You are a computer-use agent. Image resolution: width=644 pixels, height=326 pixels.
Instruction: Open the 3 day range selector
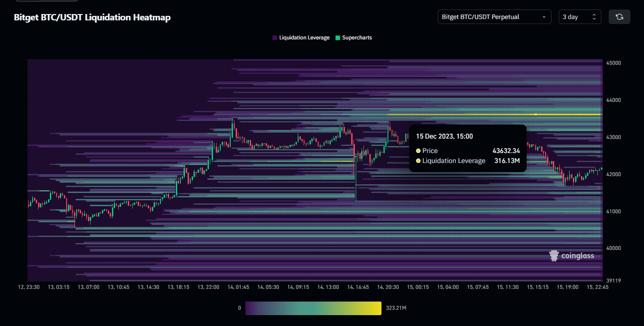[x=575, y=17]
